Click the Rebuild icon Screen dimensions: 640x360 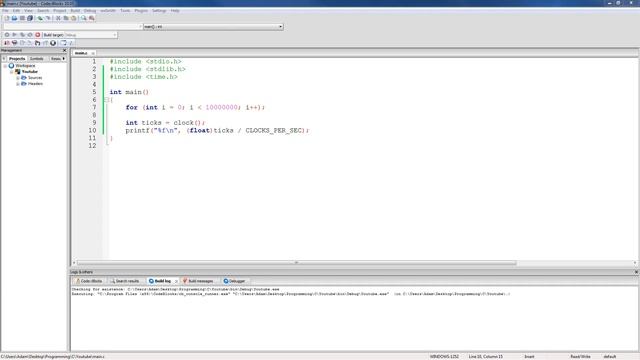tap(30, 35)
